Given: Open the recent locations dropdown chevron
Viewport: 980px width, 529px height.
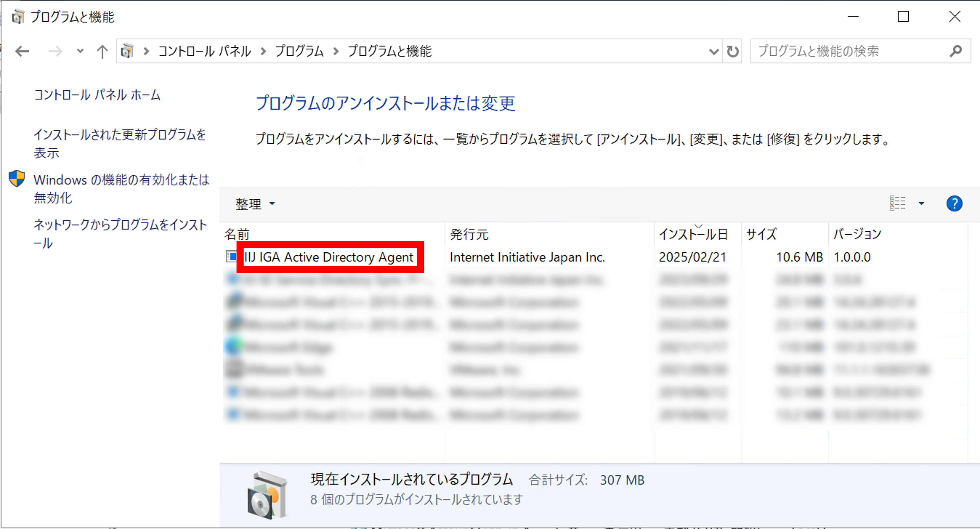Looking at the screenshot, I should point(80,51).
